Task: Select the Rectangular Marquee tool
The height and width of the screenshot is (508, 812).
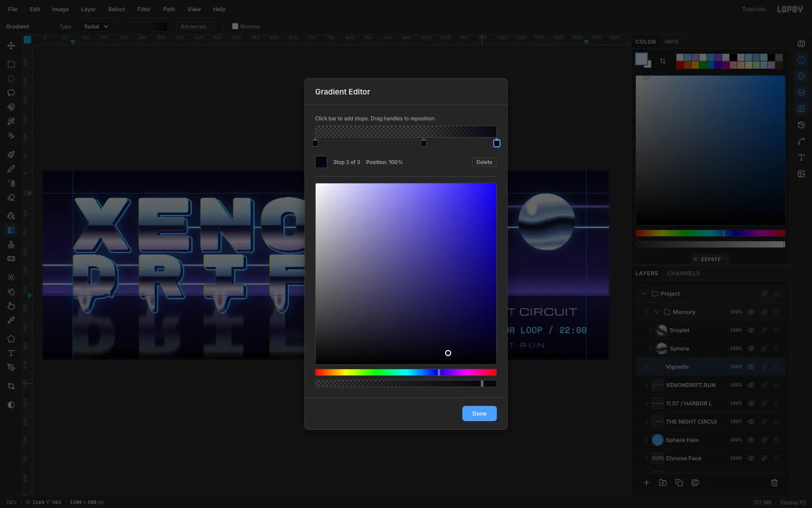Action: (11, 65)
